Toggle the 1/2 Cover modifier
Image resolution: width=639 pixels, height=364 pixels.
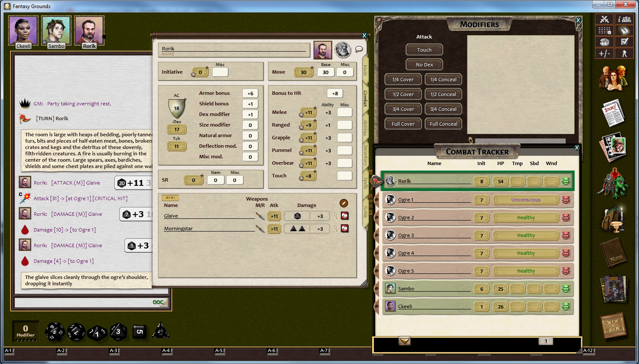(x=403, y=94)
